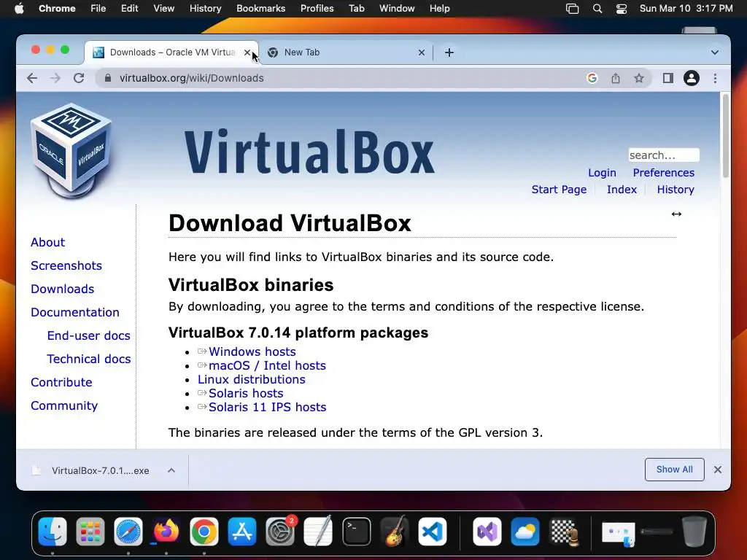The height and width of the screenshot is (560, 747).
Task: Click the padlock site info icon
Action: point(108,78)
